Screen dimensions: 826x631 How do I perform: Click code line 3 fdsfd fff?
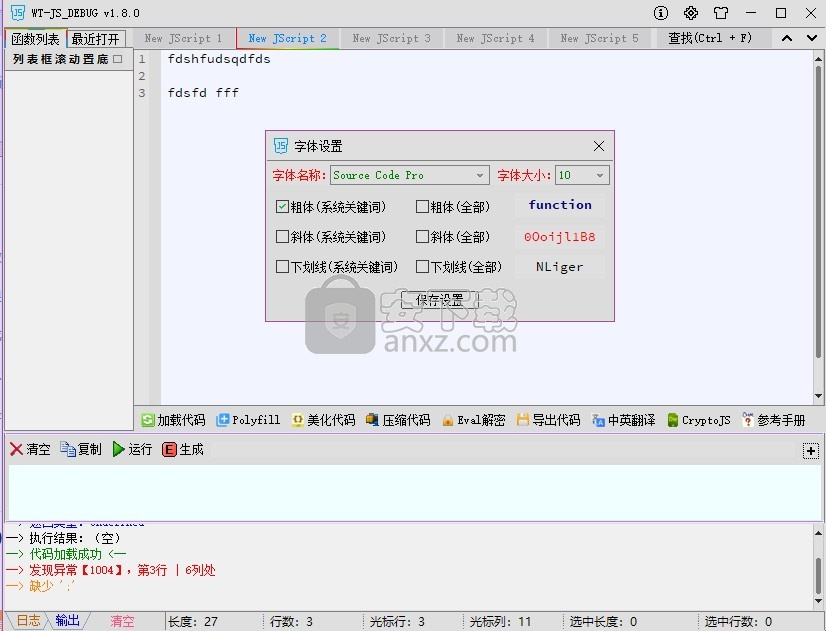pyautogui.click(x=203, y=93)
